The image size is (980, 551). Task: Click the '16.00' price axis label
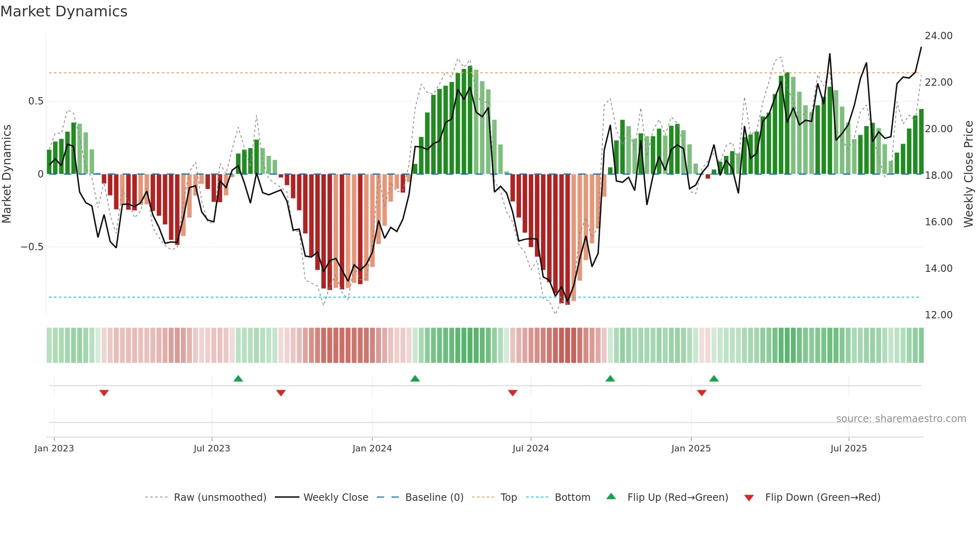[939, 222]
